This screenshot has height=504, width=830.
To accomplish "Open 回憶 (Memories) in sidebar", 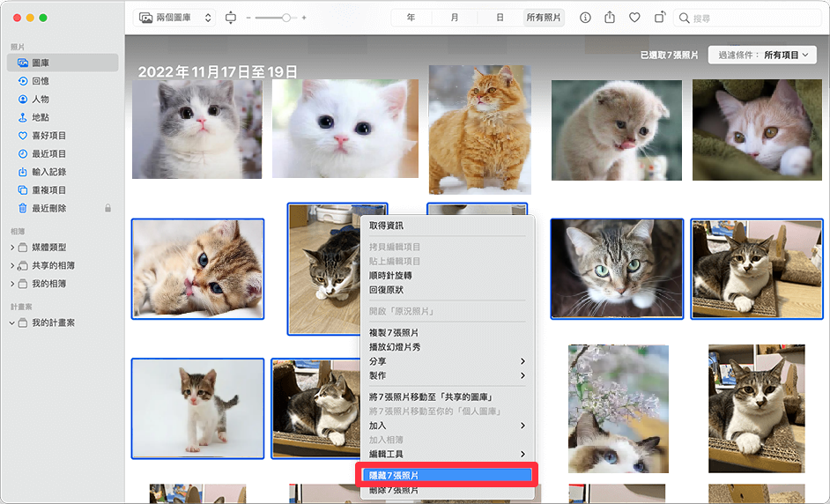I will click(x=40, y=81).
